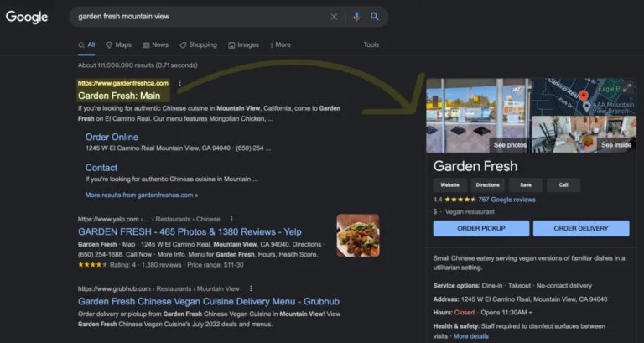Open the Yelp food photo thumbnail
The width and height of the screenshot is (644, 343).
(358, 236)
